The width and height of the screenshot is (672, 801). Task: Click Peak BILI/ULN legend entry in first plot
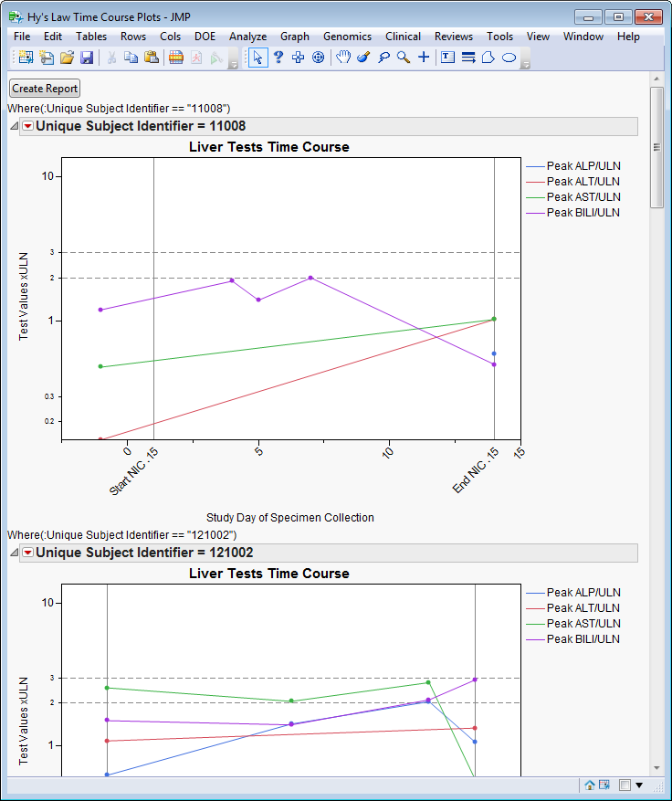(583, 213)
